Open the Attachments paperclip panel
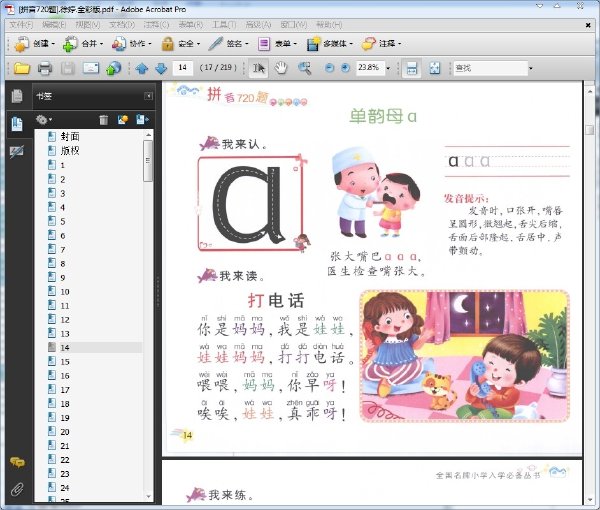600x510 pixels. (x=17, y=489)
